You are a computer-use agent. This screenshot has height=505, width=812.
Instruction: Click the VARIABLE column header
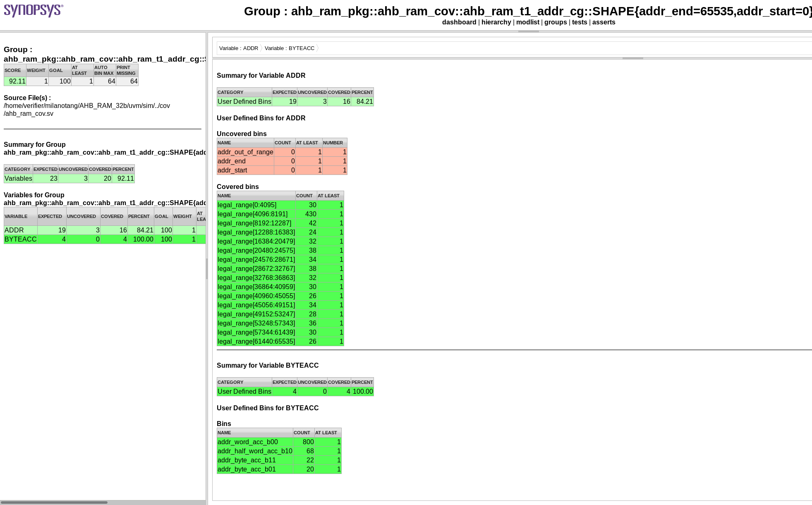[x=16, y=216]
